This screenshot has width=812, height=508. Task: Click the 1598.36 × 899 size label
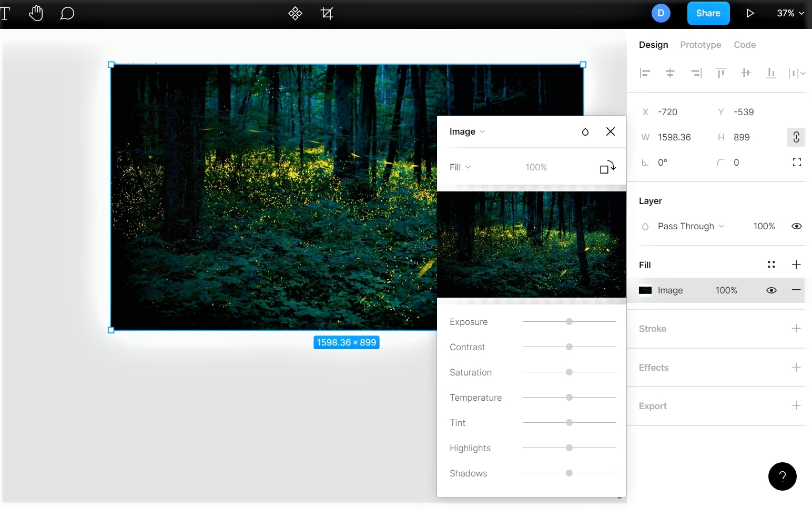tap(347, 342)
